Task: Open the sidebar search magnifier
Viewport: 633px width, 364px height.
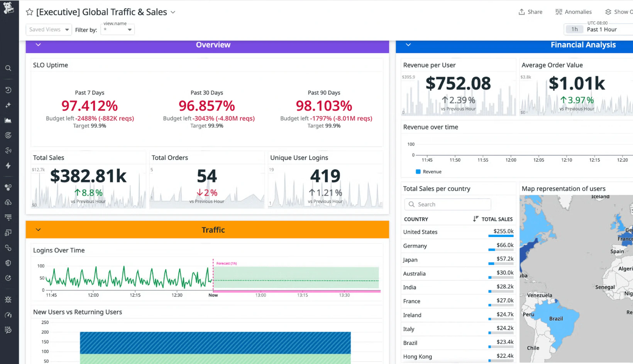Action: 8,68
